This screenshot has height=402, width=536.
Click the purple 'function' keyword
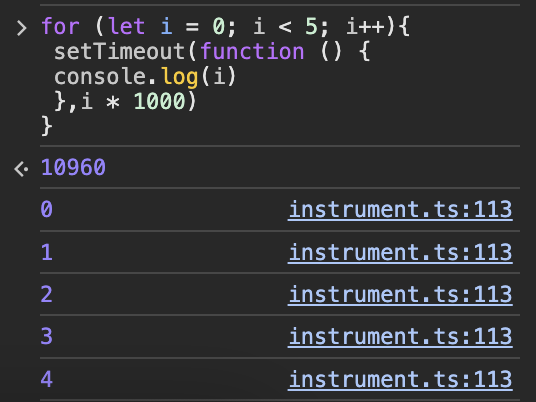(x=252, y=52)
